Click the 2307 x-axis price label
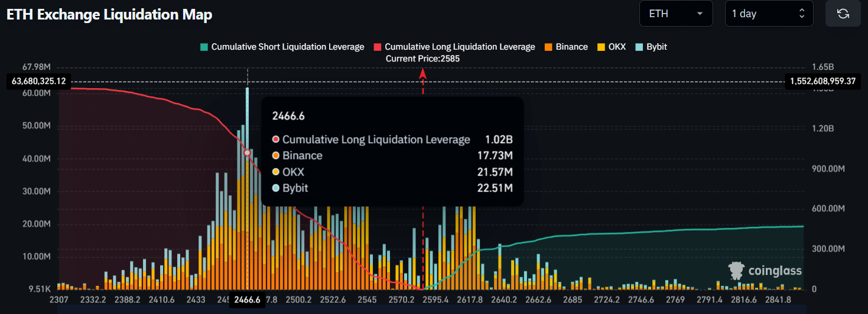868x314 pixels. pyautogui.click(x=59, y=300)
